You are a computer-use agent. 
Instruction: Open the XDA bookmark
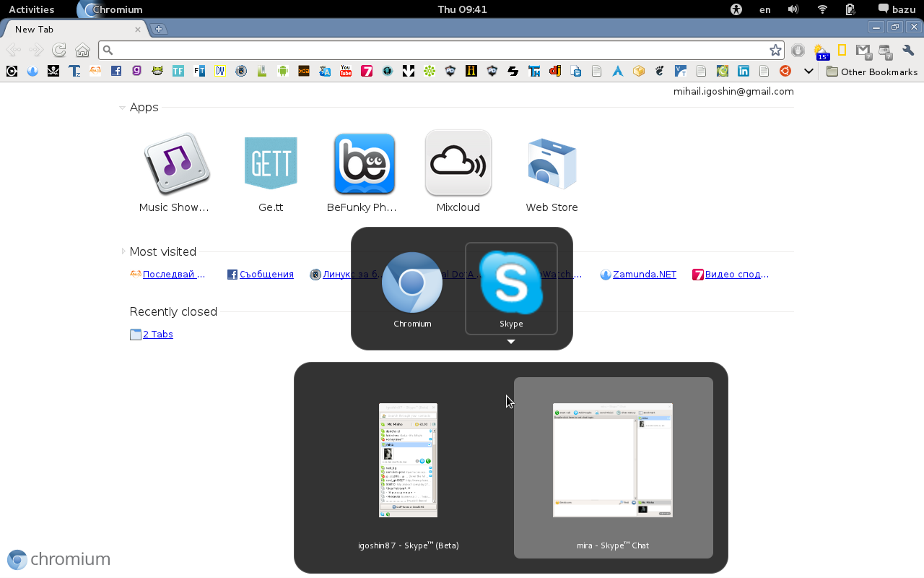(304, 71)
